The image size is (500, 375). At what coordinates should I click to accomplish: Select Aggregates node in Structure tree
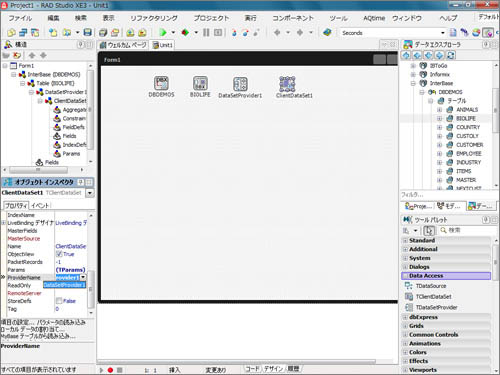pyautogui.click(x=71, y=110)
